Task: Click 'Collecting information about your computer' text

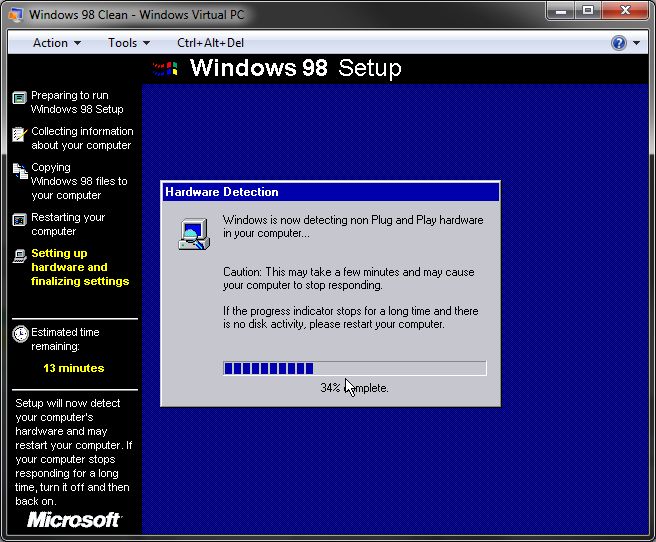Action: tap(82, 138)
